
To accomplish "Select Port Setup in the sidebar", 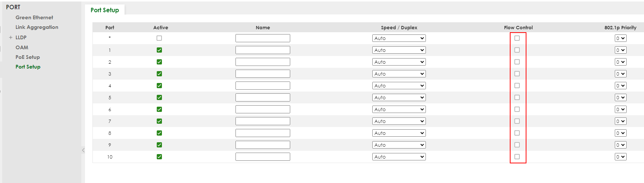I will [28, 67].
